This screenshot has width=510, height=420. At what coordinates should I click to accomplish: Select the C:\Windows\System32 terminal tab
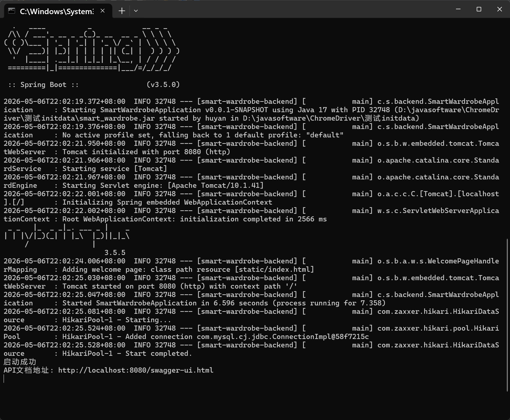[x=58, y=11]
